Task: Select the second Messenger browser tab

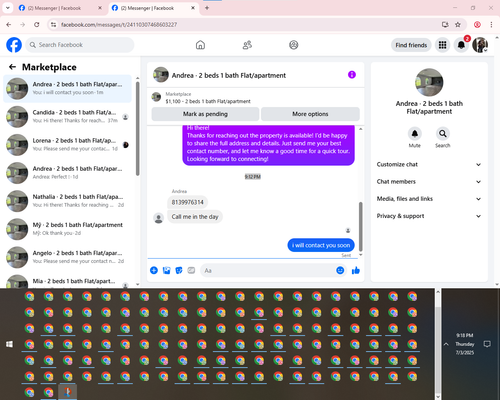Action: [x=153, y=8]
